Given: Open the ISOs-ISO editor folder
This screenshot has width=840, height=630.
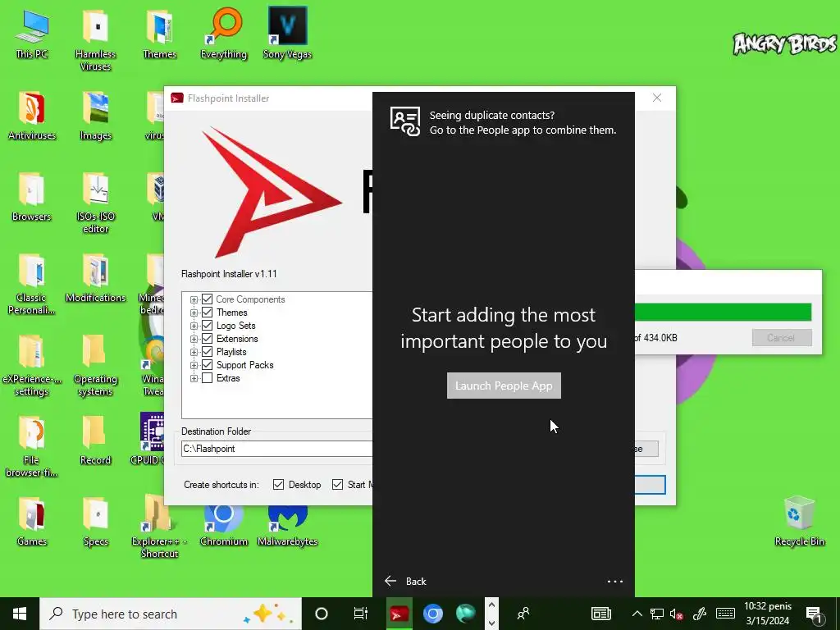Looking at the screenshot, I should coord(95,203).
